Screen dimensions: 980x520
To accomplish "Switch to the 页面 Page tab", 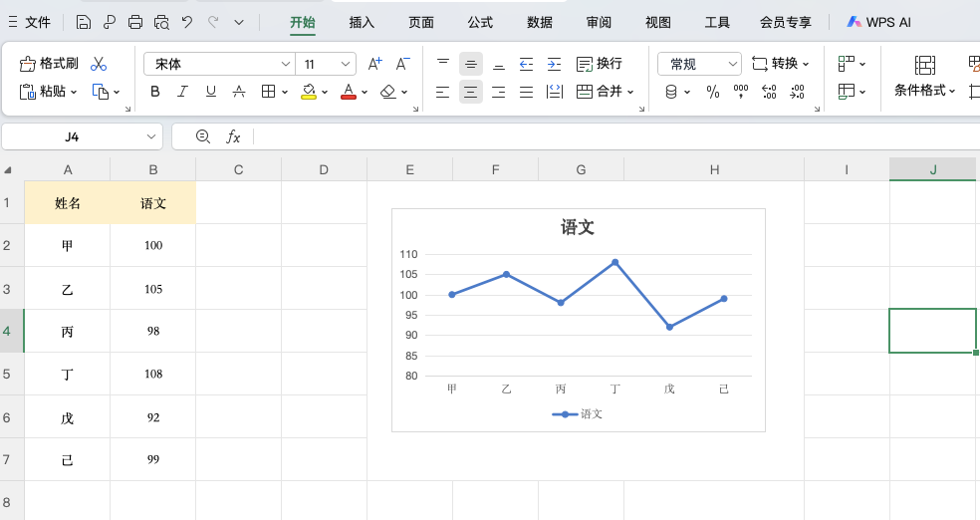I will coord(421,23).
